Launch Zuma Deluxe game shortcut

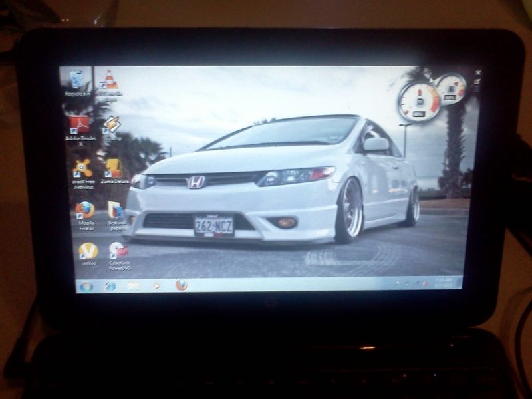(114, 172)
